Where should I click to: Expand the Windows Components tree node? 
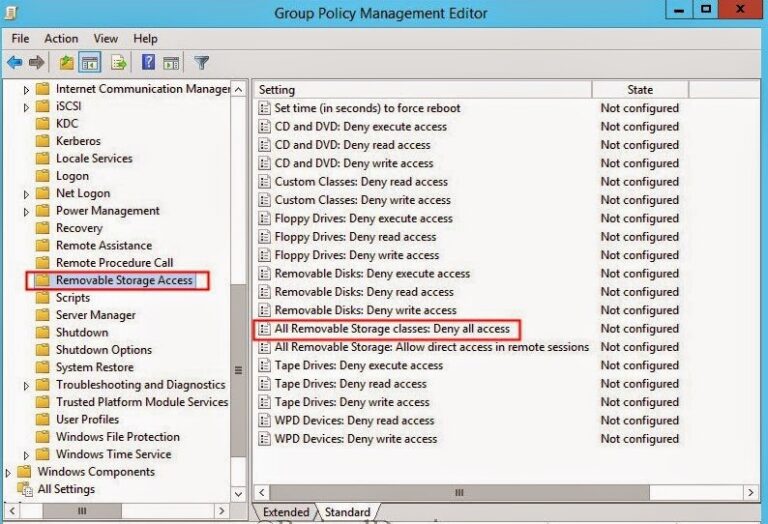point(8,473)
